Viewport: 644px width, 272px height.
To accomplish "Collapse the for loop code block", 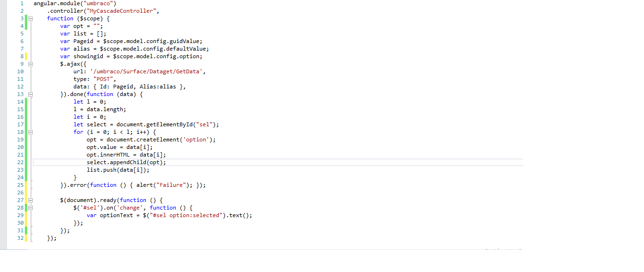I will point(31,132).
